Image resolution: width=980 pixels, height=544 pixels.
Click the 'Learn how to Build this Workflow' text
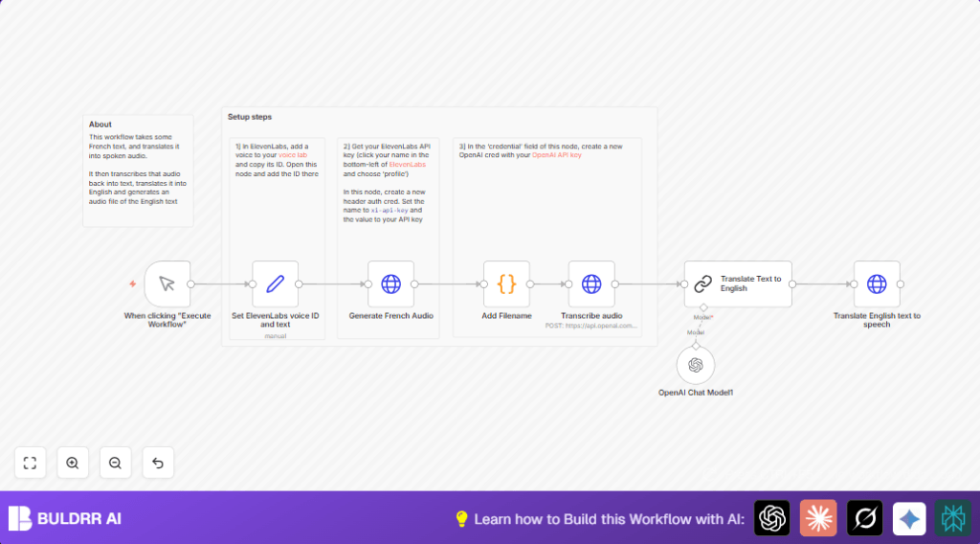tap(609, 519)
